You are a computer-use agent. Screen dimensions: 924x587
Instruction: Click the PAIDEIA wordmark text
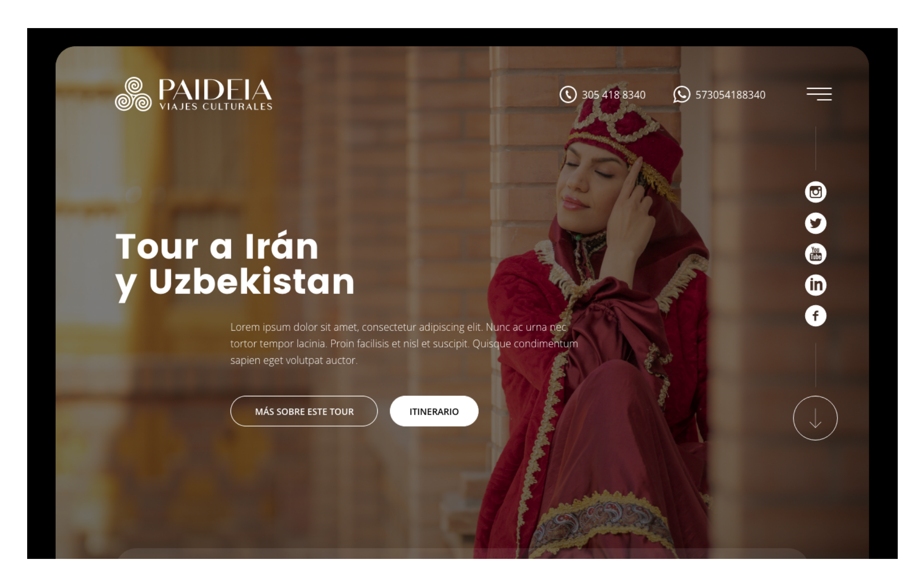click(x=215, y=90)
